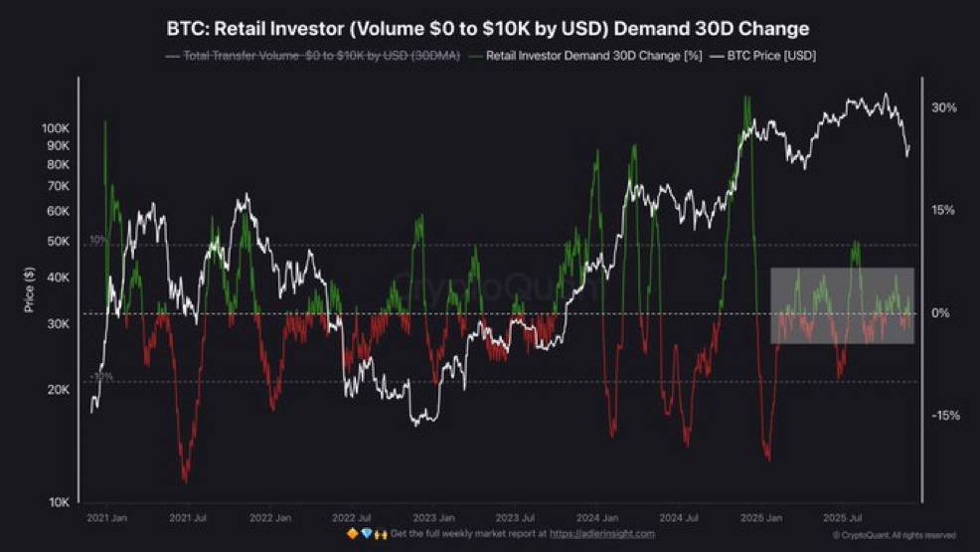Click the 10% threshold line label
Screen dimensions: 980x552
click(x=98, y=240)
